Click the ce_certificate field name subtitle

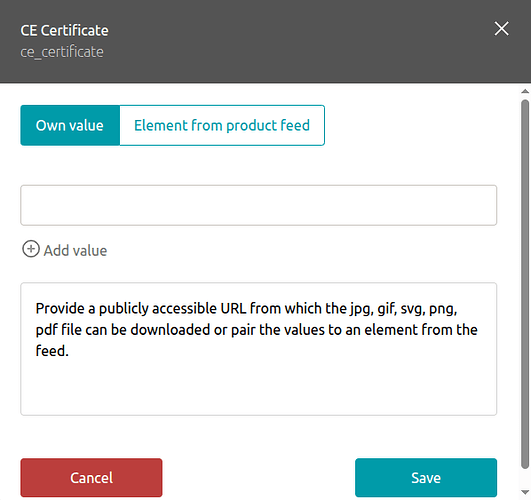click(x=62, y=52)
